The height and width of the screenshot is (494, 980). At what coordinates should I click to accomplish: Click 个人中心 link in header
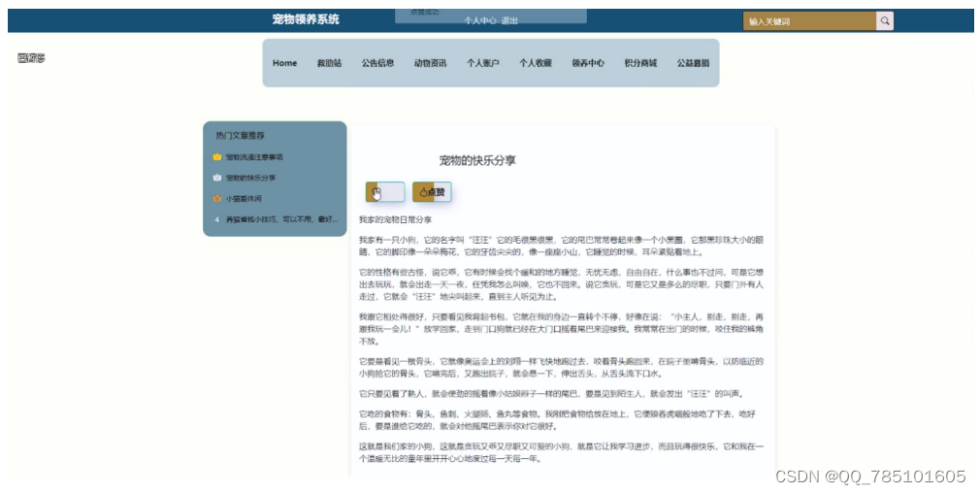point(479,20)
